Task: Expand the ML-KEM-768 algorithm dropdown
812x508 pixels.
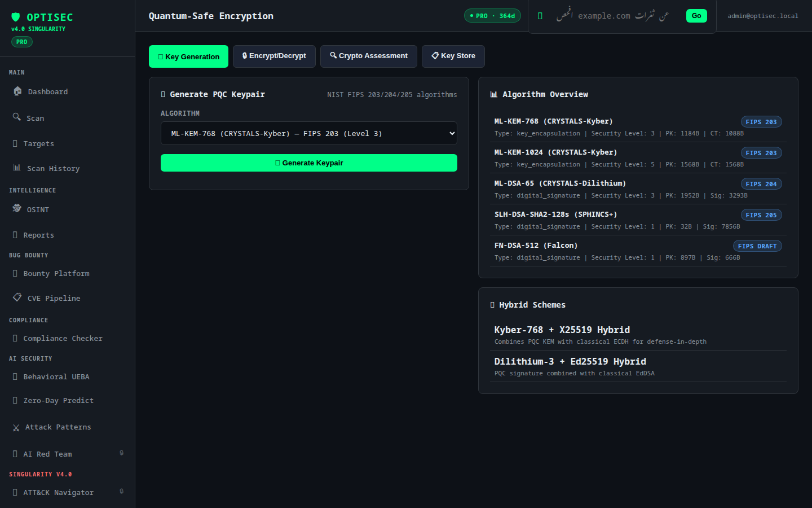Action: pyautogui.click(x=309, y=133)
